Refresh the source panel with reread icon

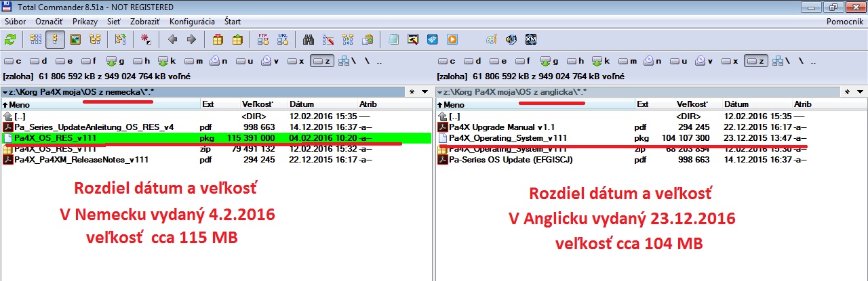[10, 39]
